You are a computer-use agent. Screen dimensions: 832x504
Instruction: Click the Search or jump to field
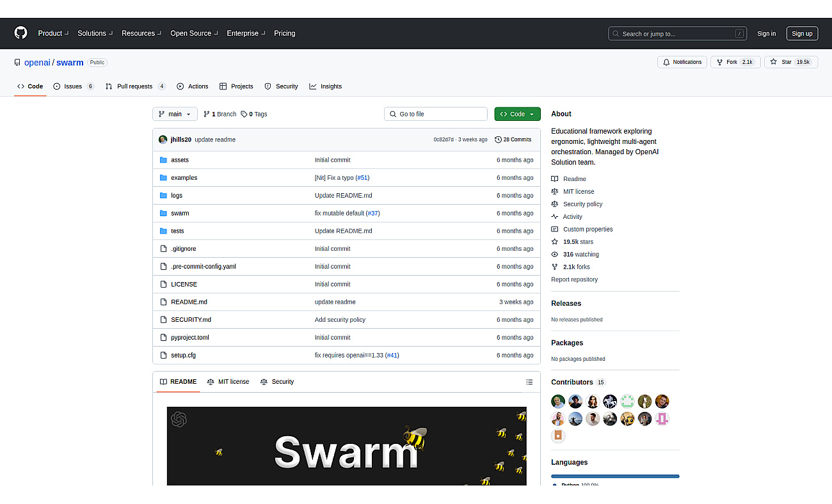point(678,33)
